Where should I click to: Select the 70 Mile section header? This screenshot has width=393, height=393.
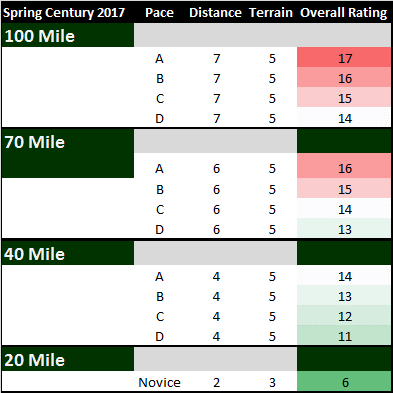68,153
